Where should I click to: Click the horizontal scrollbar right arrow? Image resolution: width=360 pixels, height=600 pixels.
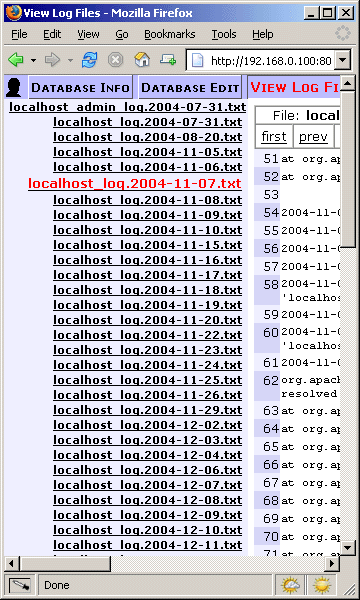point(332,563)
